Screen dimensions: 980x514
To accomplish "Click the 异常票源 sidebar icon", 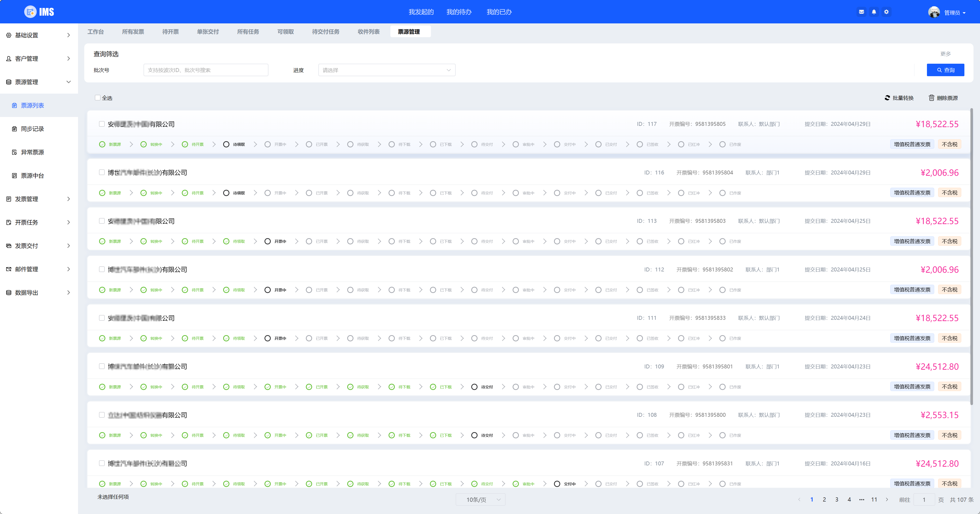I will (x=15, y=152).
